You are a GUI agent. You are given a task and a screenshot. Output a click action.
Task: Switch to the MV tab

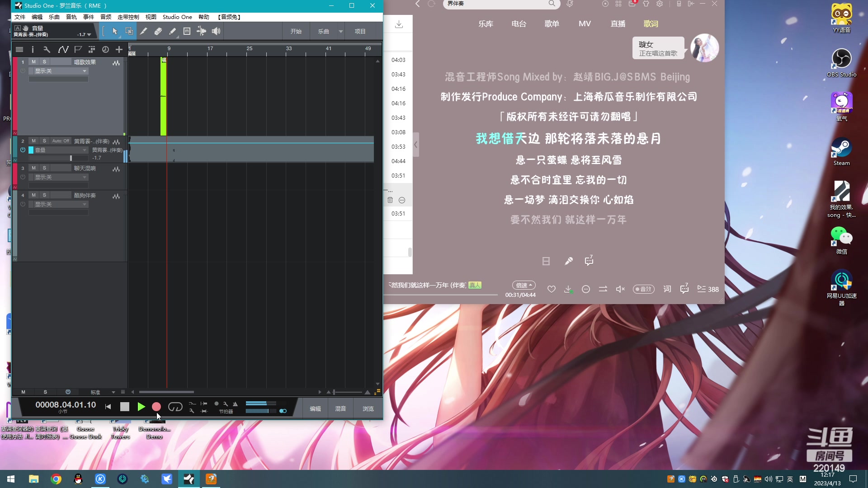585,24
